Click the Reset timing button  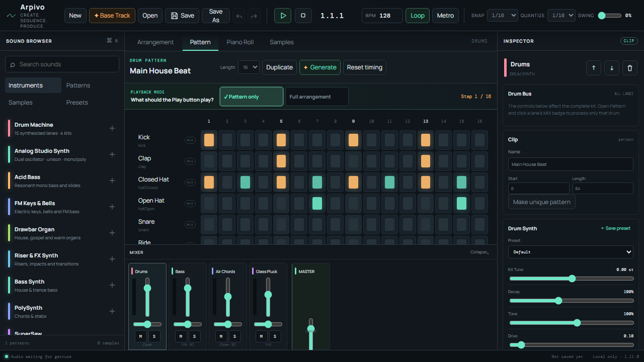coord(365,67)
